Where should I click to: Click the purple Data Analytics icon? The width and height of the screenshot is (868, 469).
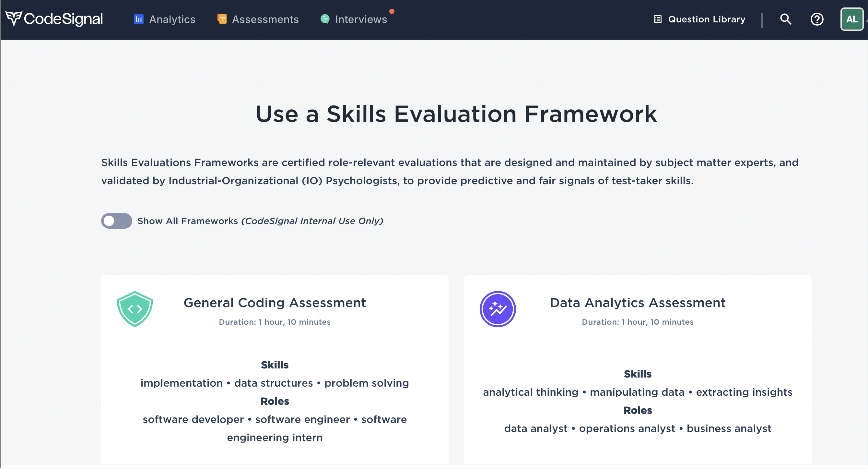coord(498,309)
